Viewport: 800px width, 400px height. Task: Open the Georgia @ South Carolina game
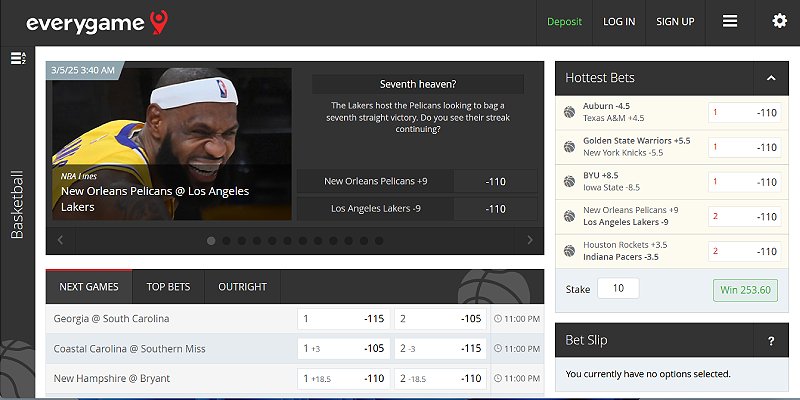click(x=111, y=319)
